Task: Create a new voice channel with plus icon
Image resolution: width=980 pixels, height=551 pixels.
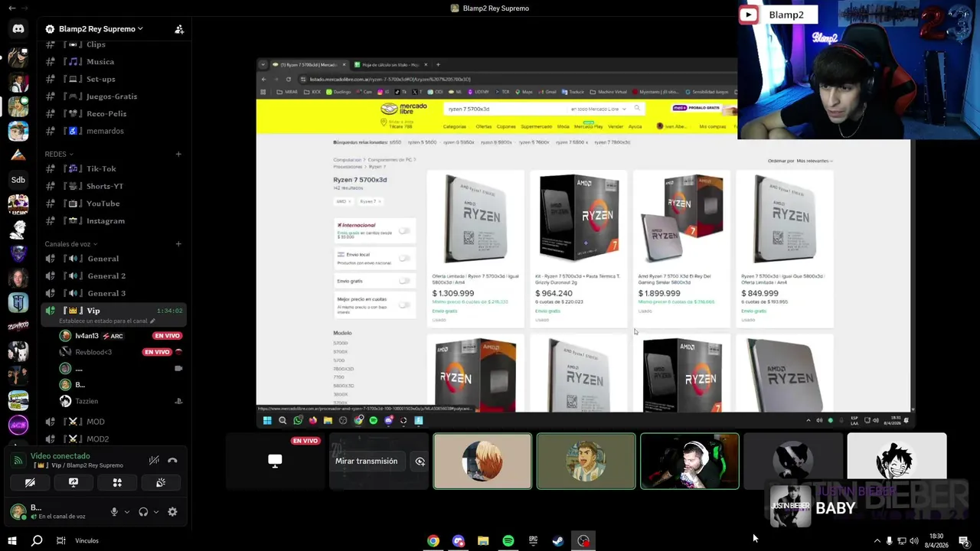Action: coord(178,244)
